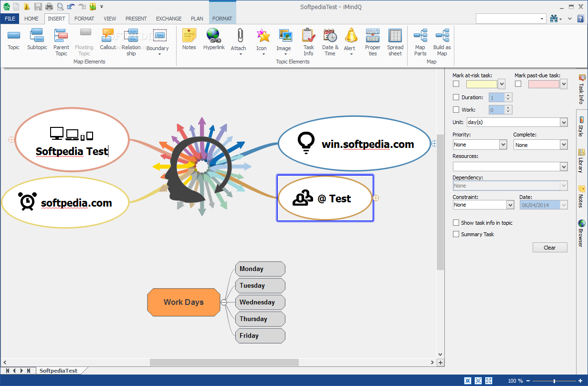Open past-due color dropdown arrow

pos(564,84)
